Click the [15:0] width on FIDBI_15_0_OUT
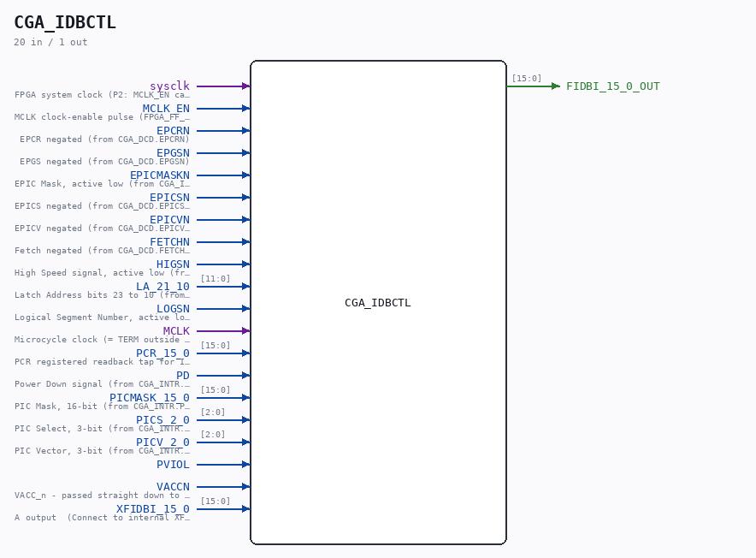Viewport: 756px width, 558px height. tap(527, 78)
